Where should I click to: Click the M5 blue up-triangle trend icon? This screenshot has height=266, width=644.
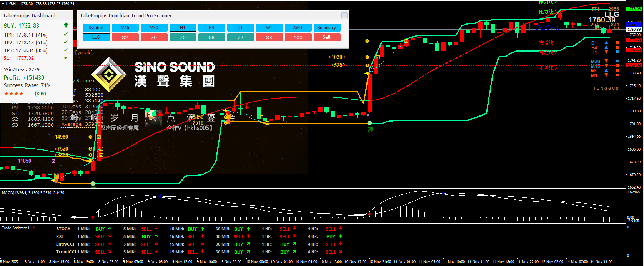(x=606, y=70)
